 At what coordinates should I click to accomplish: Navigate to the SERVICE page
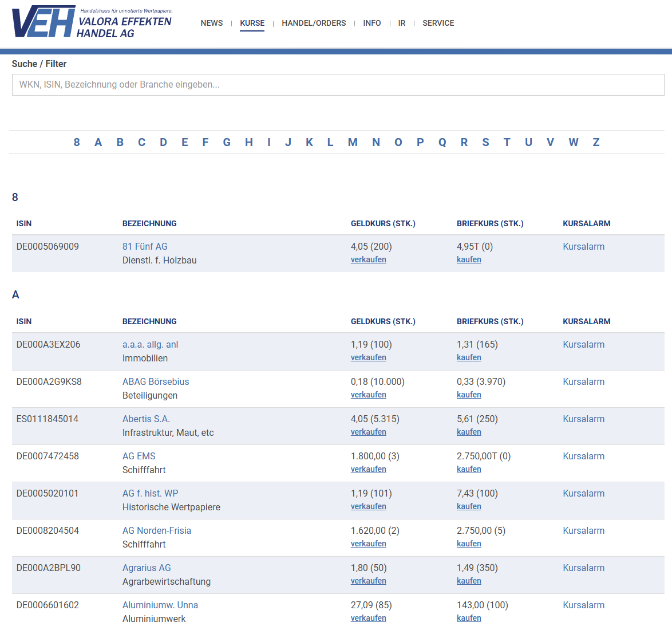(438, 23)
